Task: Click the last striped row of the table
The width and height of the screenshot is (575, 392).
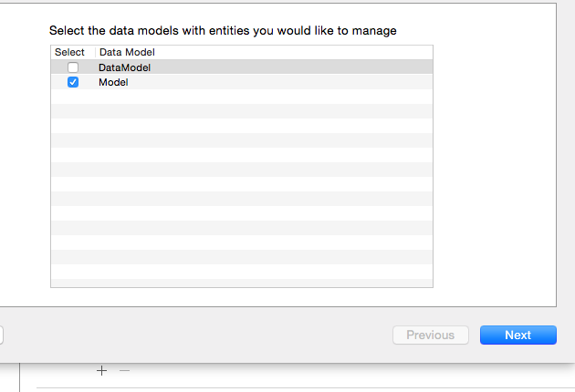Action: tap(242, 283)
